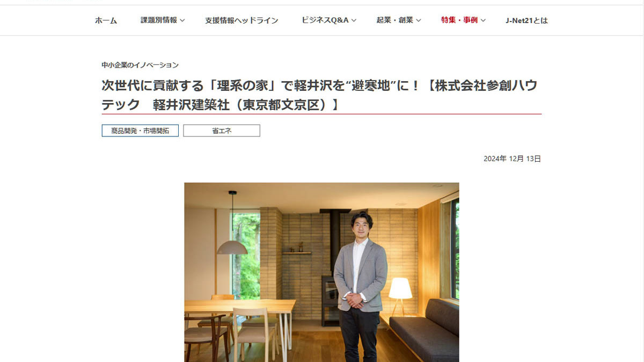Open the J-Net21とは page
Screen dimensions: 644x362
526,20
